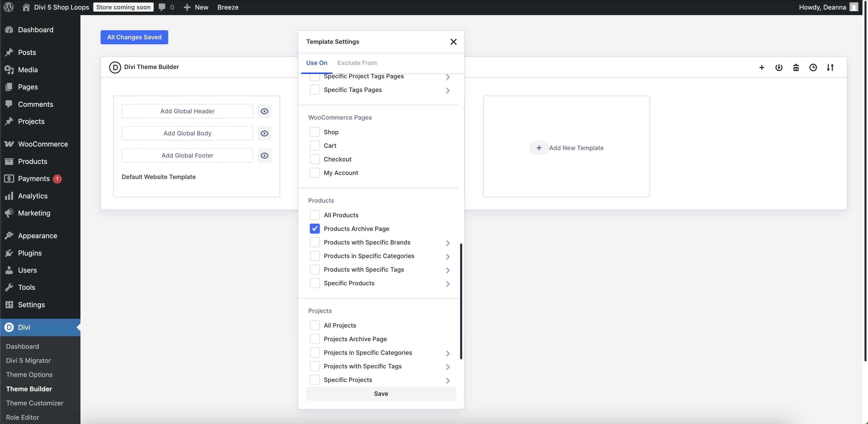Image resolution: width=868 pixels, height=424 pixels.
Task: Expand Projects with Specific Tags
Action: (x=448, y=367)
